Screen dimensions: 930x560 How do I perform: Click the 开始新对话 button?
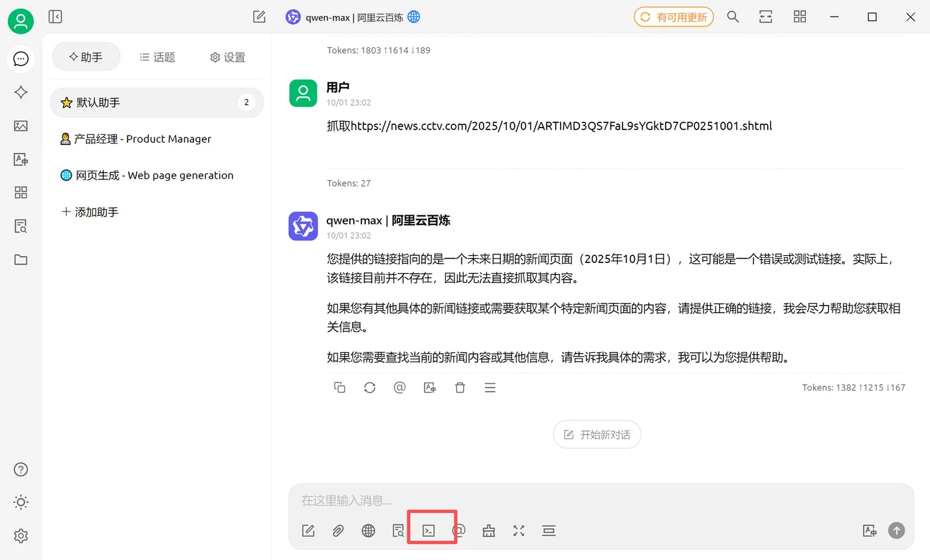pyautogui.click(x=597, y=434)
